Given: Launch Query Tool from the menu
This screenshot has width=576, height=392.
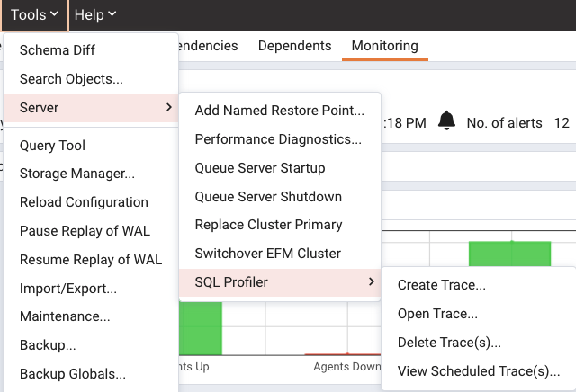Looking at the screenshot, I should pyautogui.click(x=91, y=146).
